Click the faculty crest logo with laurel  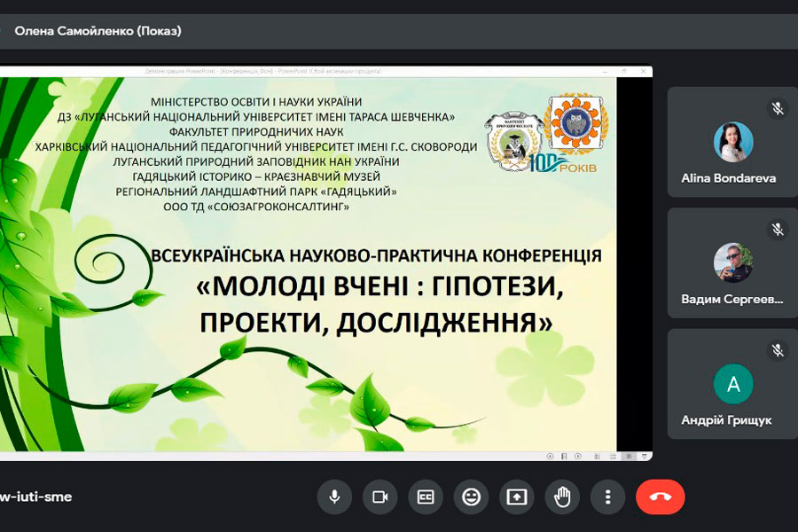tap(513, 141)
